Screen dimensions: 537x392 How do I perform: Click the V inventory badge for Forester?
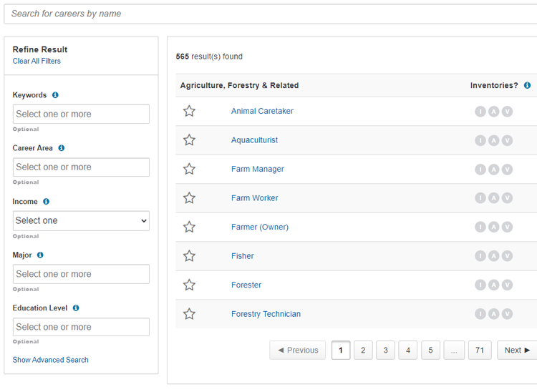click(x=507, y=285)
